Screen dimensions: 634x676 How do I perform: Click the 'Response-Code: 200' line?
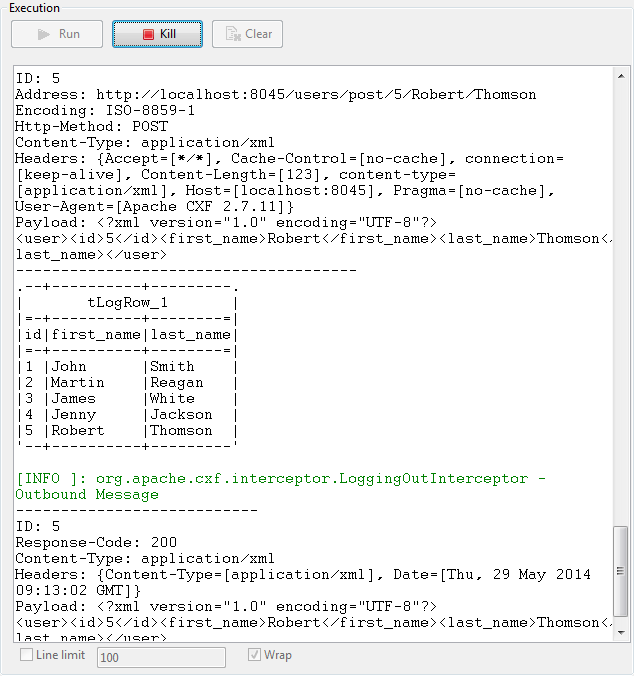pyautogui.click(x=96, y=542)
